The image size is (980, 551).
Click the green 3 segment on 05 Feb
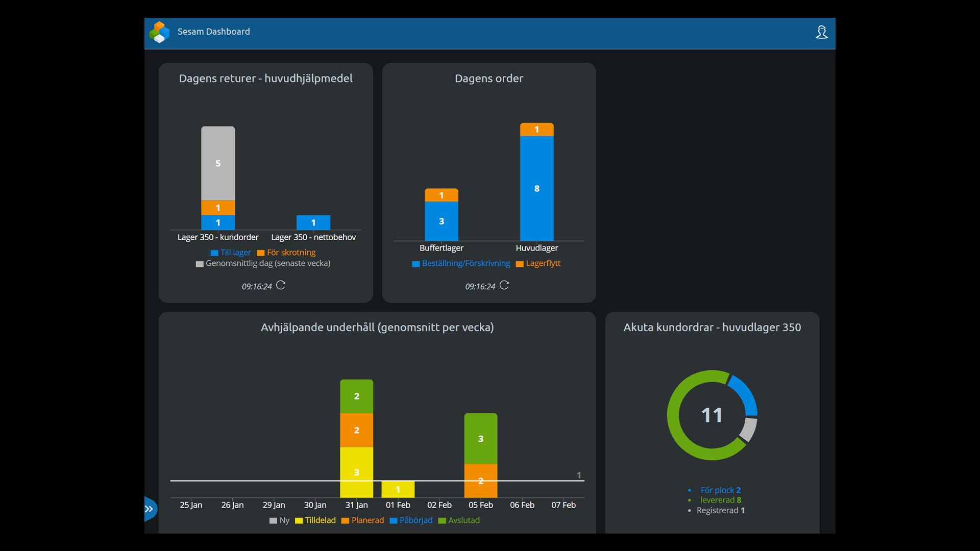coord(480,438)
